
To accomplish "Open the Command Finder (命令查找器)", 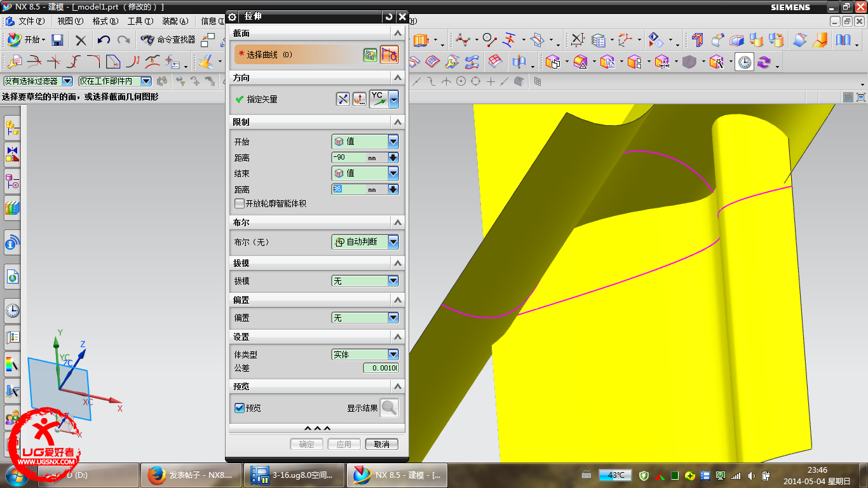I will click(168, 40).
